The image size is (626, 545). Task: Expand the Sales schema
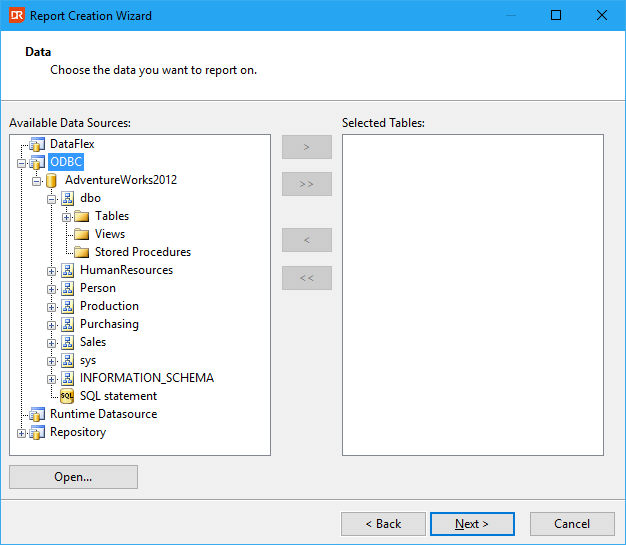click(x=51, y=343)
